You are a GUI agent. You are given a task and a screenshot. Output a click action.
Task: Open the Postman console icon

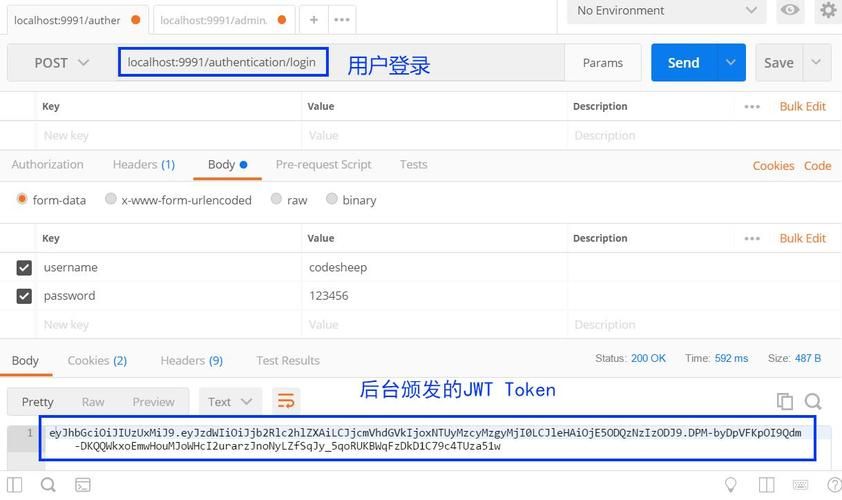(x=83, y=485)
